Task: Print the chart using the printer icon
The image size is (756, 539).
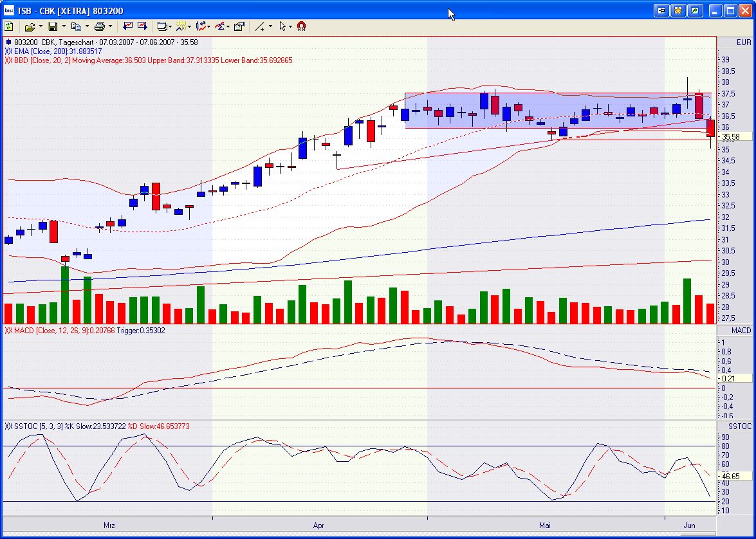Action: 99,26
